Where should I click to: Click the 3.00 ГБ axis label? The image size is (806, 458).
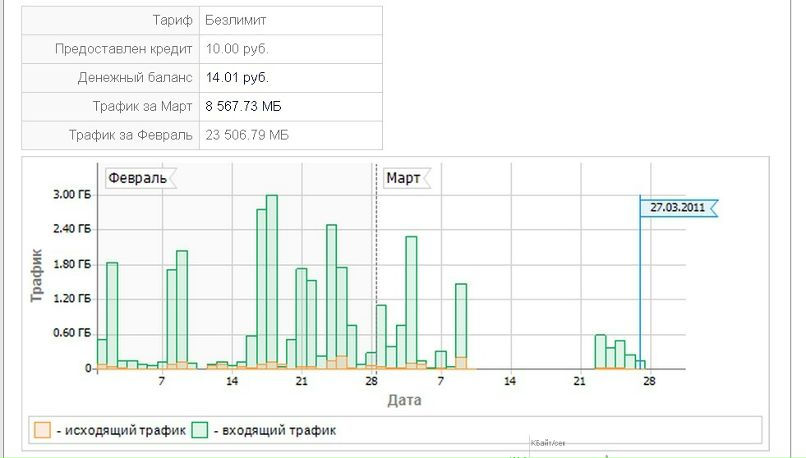click(72, 195)
